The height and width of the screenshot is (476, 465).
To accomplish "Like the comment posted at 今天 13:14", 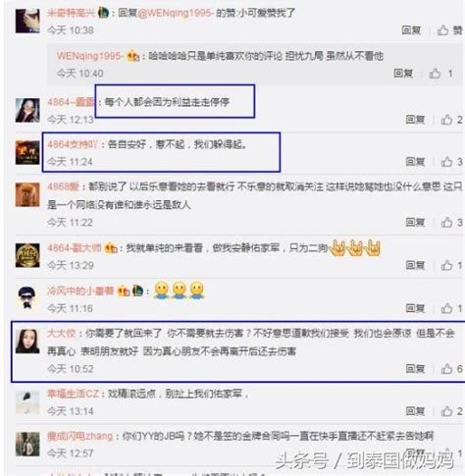I will coord(451,411).
